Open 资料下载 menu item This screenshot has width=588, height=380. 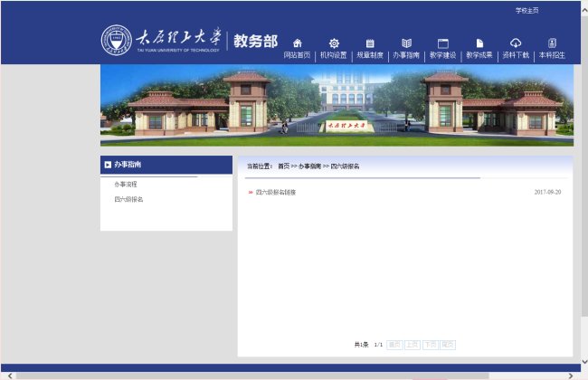[516, 55]
